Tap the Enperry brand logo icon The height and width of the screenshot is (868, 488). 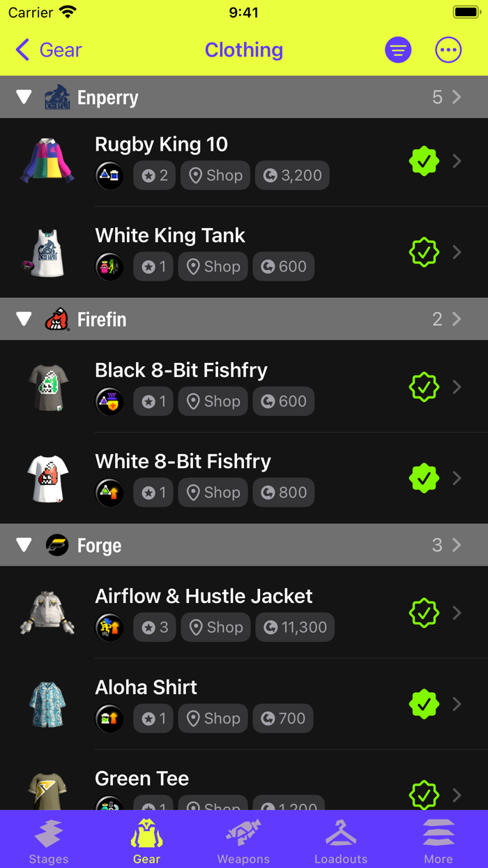coord(57,97)
